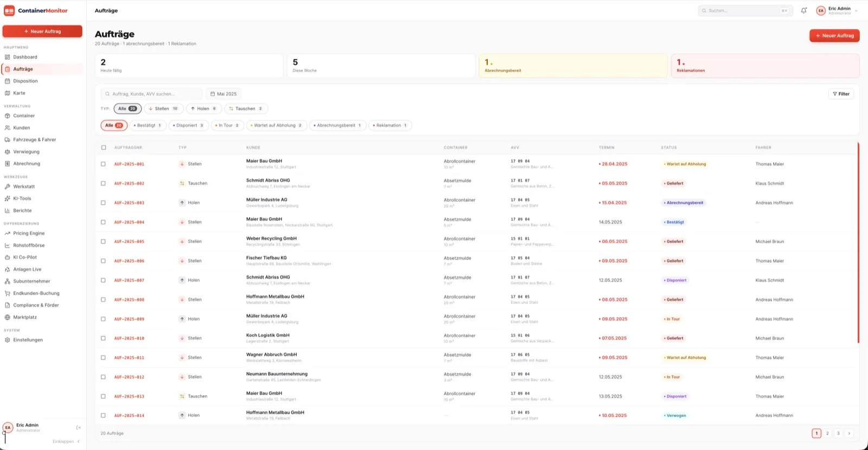Open the notifications bell icon
This screenshot has width=868, height=450.
tap(804, 10)
